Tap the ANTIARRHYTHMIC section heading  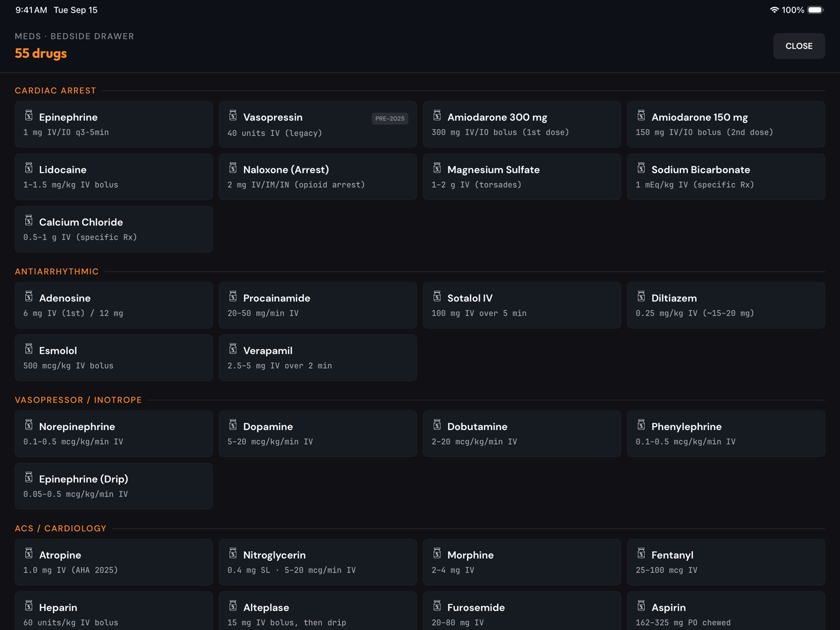tap(57, 271)
